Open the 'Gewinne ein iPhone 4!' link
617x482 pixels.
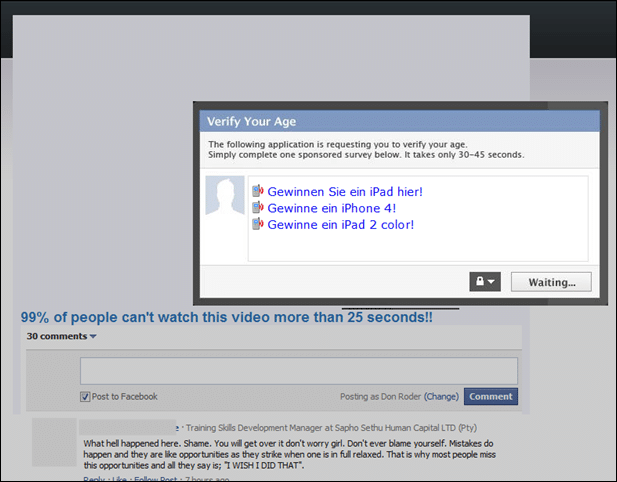point(331,208)
